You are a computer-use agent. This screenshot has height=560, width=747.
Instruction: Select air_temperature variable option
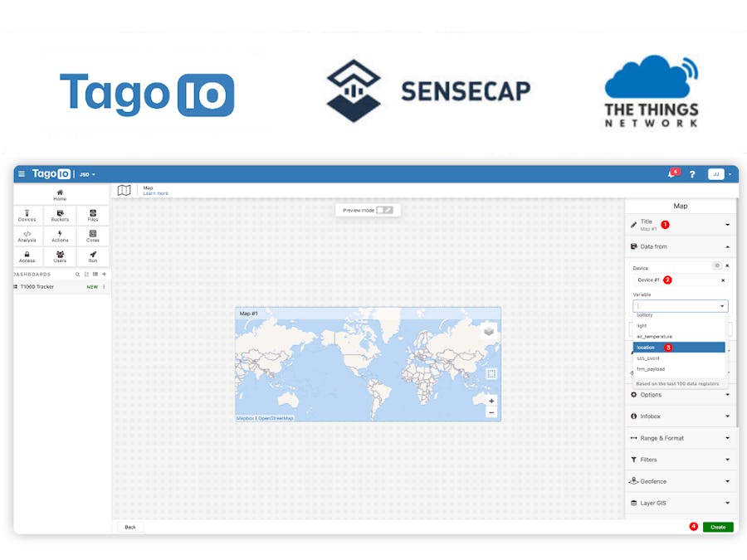coord(679,337)
